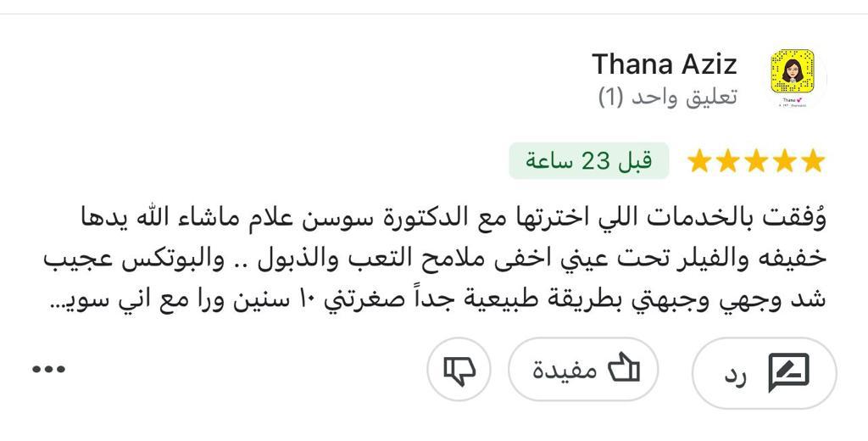868x441 pixels.
Task: Click the thumbs-up icon in the مفيدة button
Action: pyautogui.click(x=623, y=371)
